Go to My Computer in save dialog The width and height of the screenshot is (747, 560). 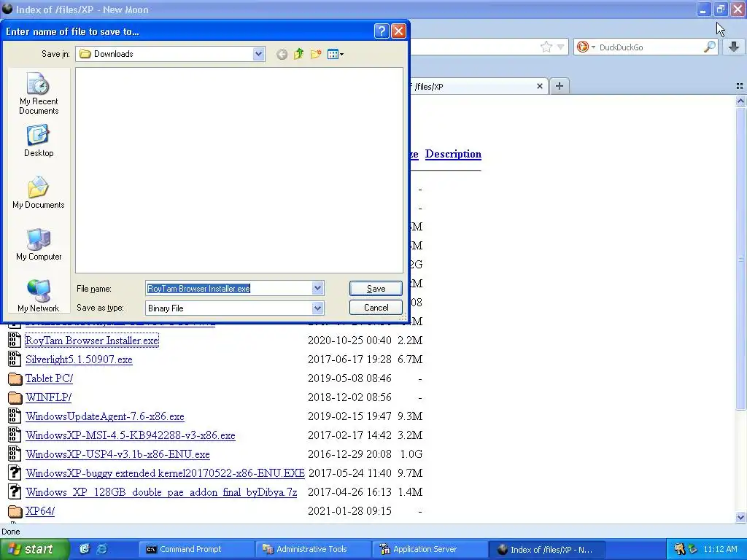coord(39,245)
